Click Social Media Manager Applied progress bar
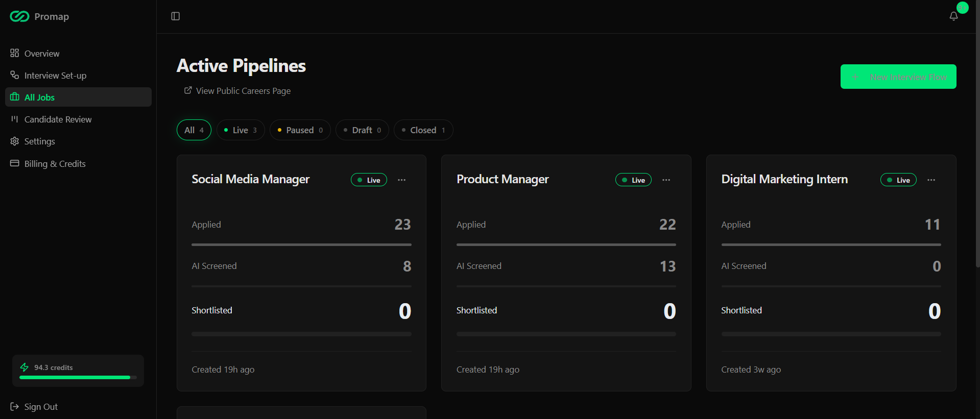 click(301, 244)
